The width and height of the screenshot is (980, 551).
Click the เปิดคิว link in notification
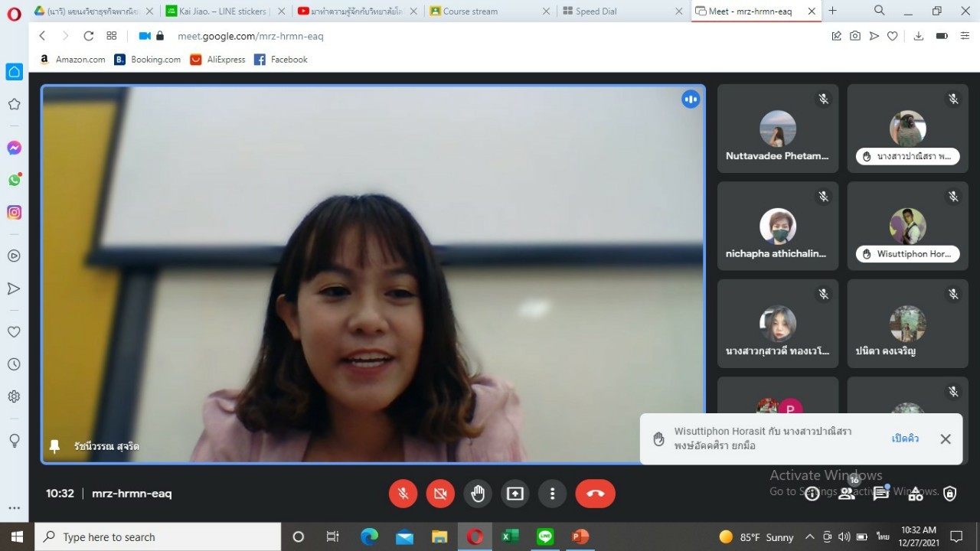(x=905, y=439)
